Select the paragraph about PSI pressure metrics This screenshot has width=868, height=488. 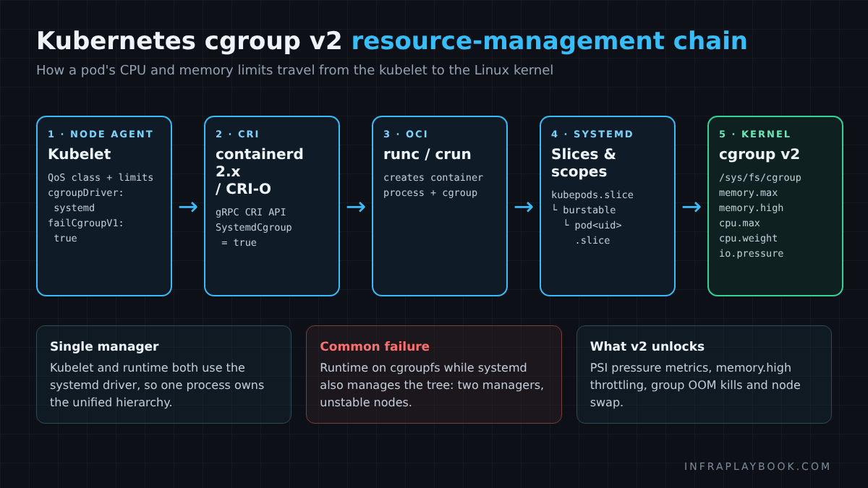[x=695, y=385]
